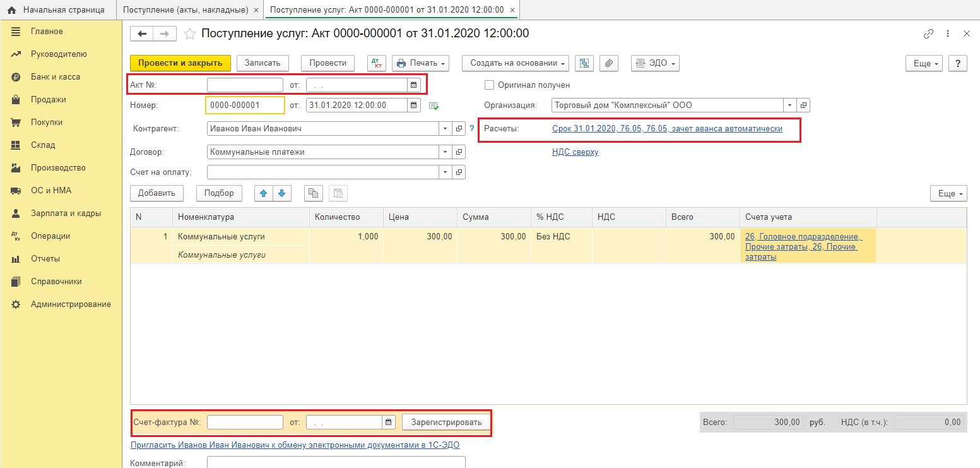Click the Счет-фактура № input field
Screen dimensions: 980x468
click(x=245, y=423)
